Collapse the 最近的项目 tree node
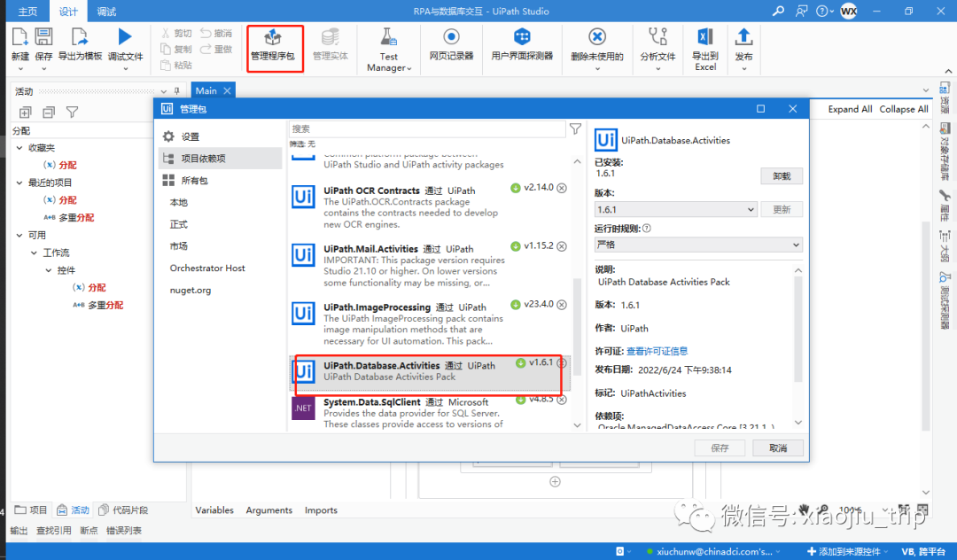 (19, 183)
